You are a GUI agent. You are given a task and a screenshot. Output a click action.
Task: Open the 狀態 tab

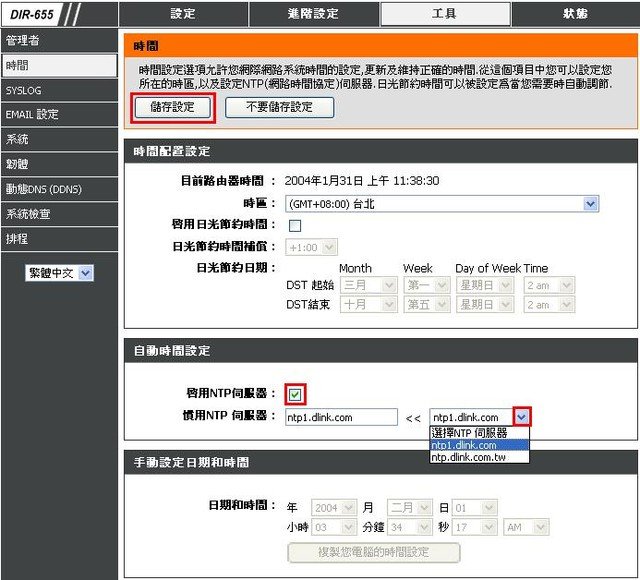pyautogui.click(x=575, y=14)
